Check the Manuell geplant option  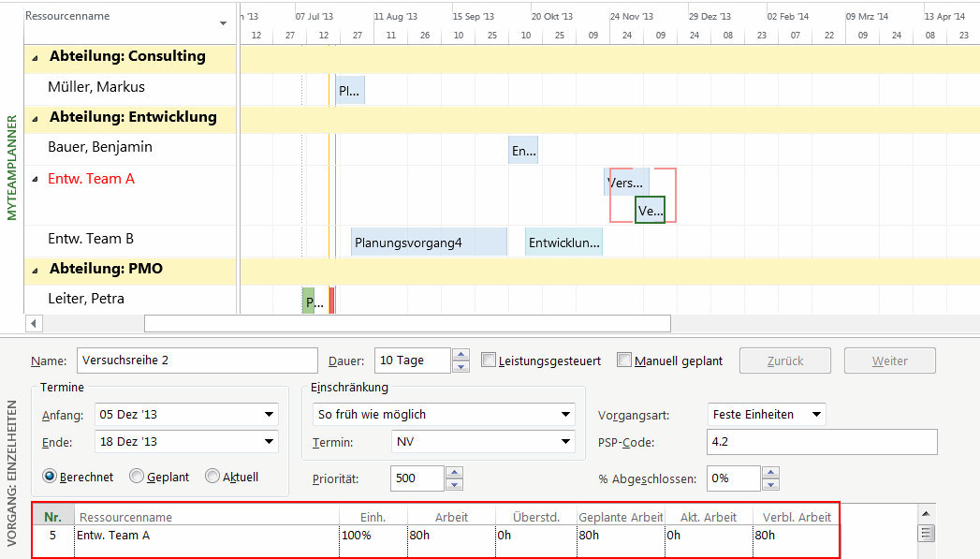624,360
